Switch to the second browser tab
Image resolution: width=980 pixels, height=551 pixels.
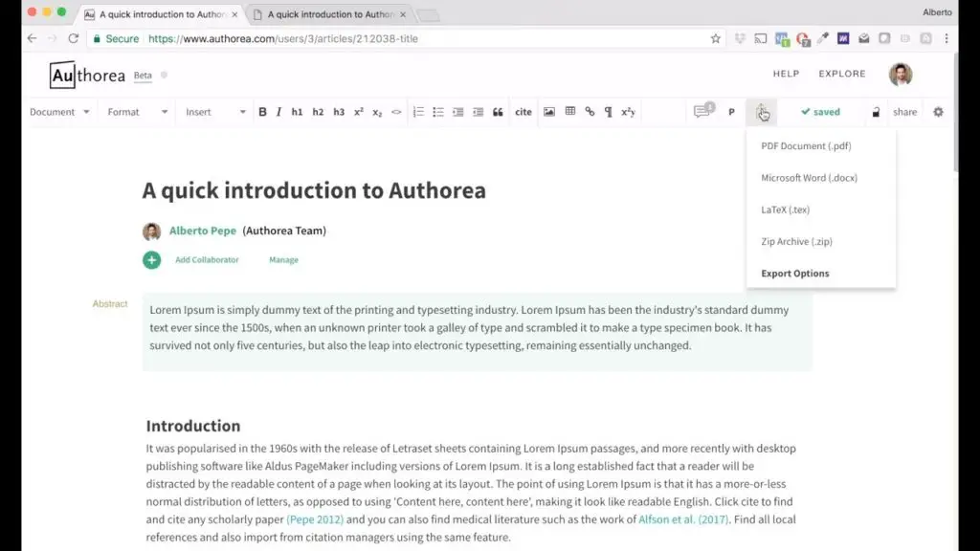click(x=329, y=14)
